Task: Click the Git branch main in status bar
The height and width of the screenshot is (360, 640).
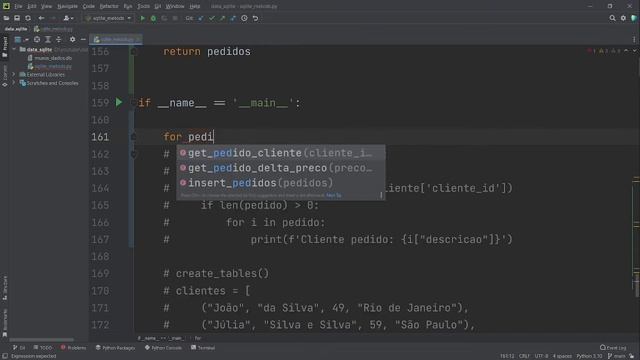Action: coord(617,356)
